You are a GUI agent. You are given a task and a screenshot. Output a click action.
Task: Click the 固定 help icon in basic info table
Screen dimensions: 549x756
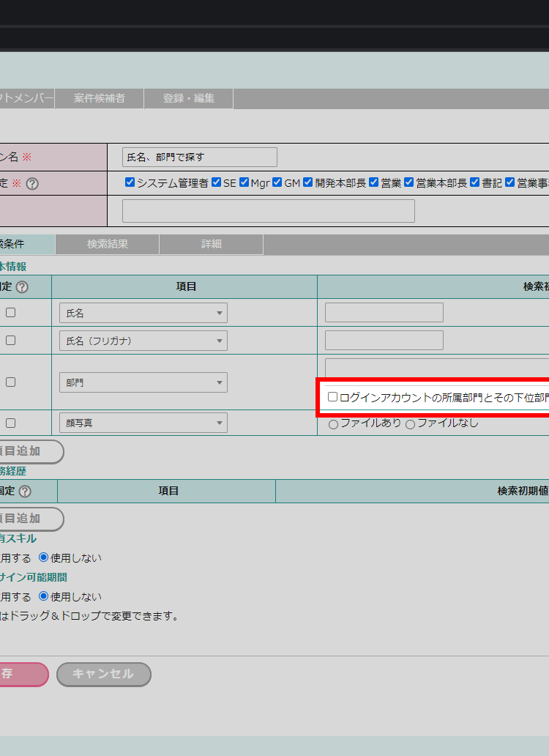point(22,287)
